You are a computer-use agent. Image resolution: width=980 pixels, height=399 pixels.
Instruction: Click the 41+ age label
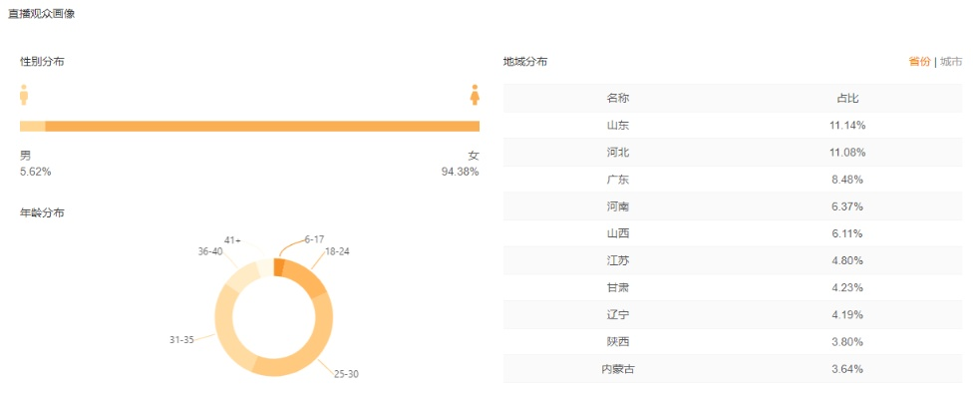pos(232,240)
